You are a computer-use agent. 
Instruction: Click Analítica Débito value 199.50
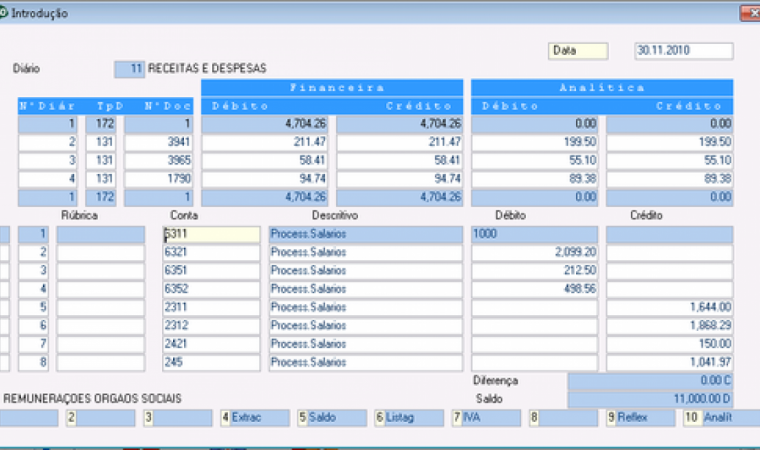tap(535, 143)
